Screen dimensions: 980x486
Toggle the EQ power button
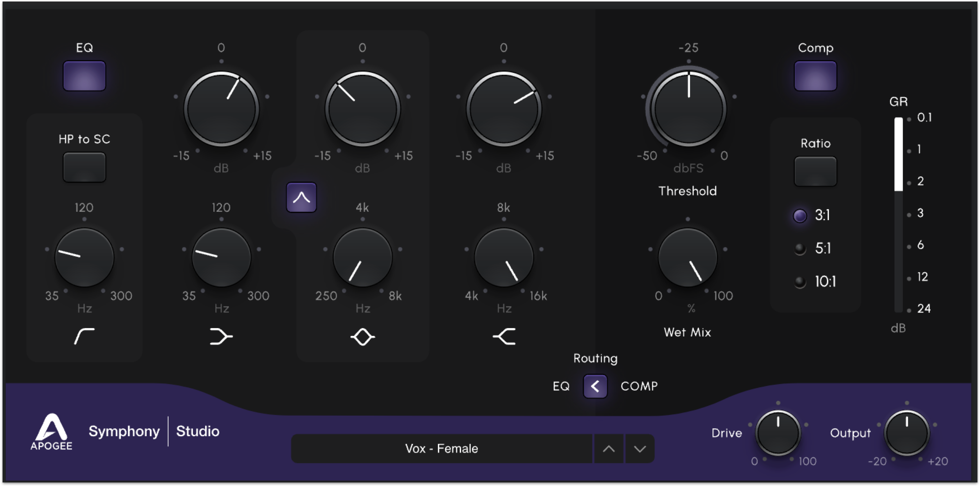tap(84, 76)
